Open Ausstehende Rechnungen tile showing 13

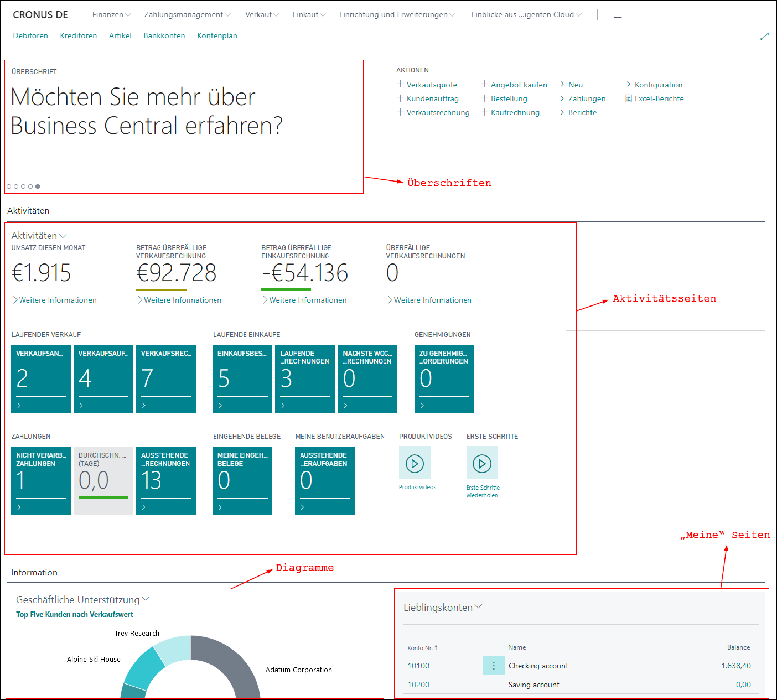tap(166, 481)
